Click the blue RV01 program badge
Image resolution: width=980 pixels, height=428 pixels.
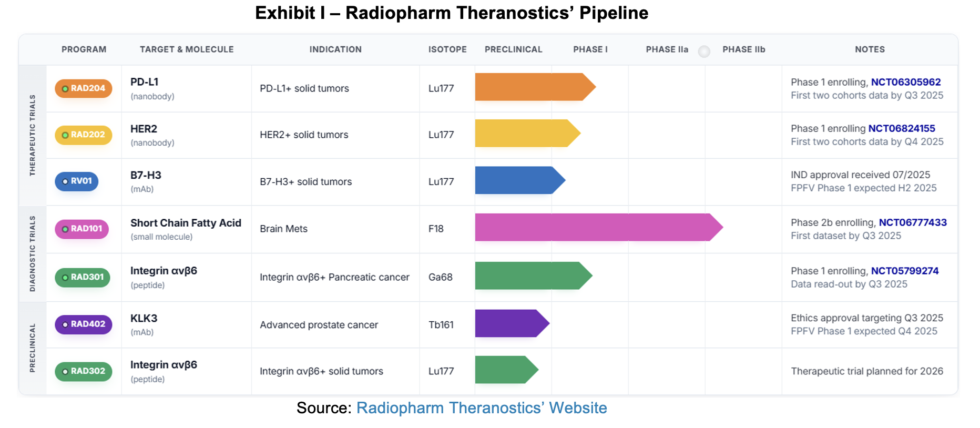[x=77, y=181]
